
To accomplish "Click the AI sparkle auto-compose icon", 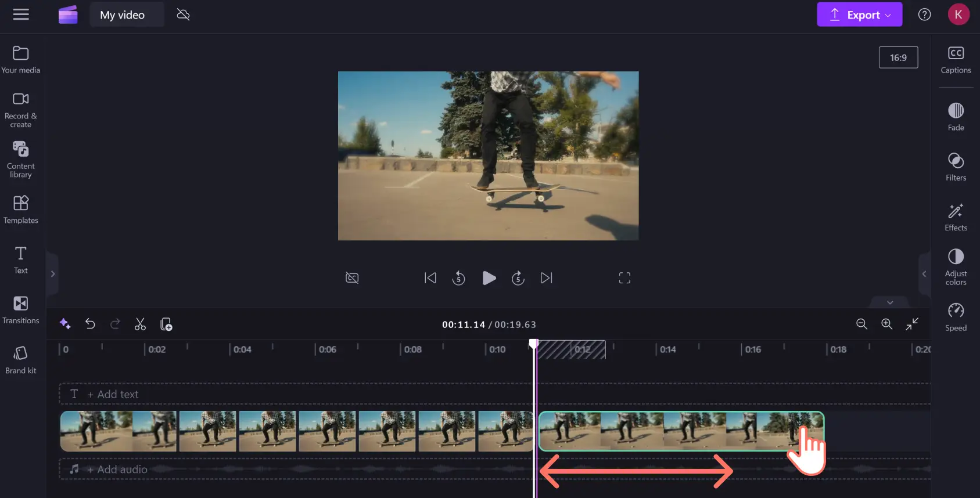I will coord(65,324).
